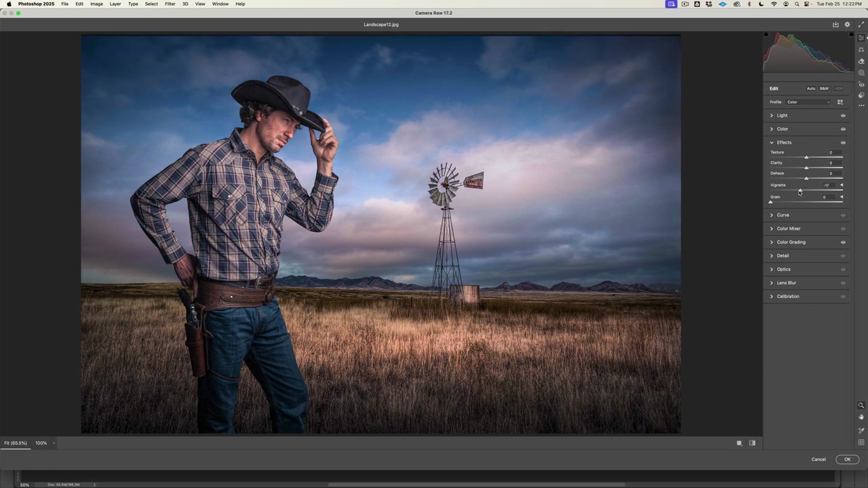Expand the Color Grading section
This screenshot has height=488, width=868.
point(791,242)
